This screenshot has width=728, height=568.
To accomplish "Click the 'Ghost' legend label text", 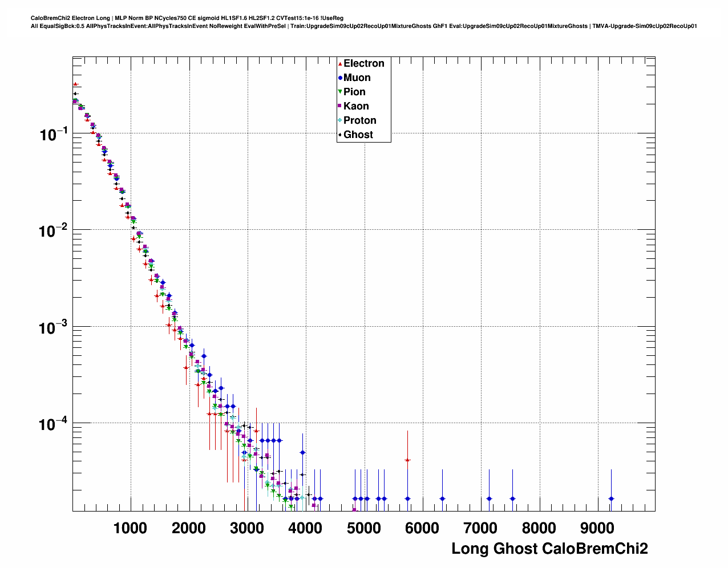I will (358, 135).
